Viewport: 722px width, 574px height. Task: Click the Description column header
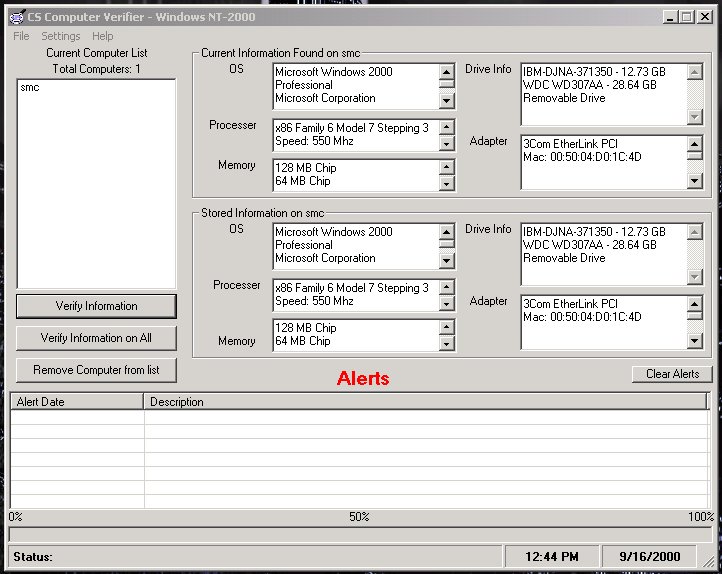pyautogui.click(x=426, y=402)
